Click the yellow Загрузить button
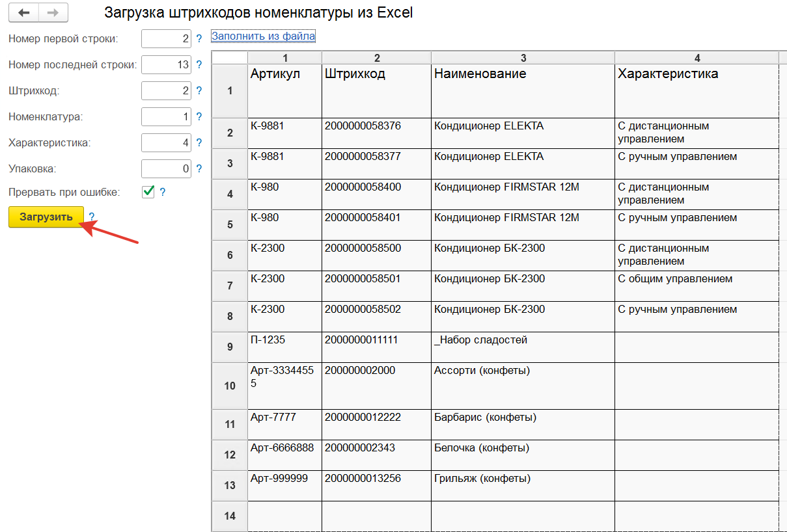Image resolution: width=787 pixels, height=532 pixels. (x=46, y=217)
